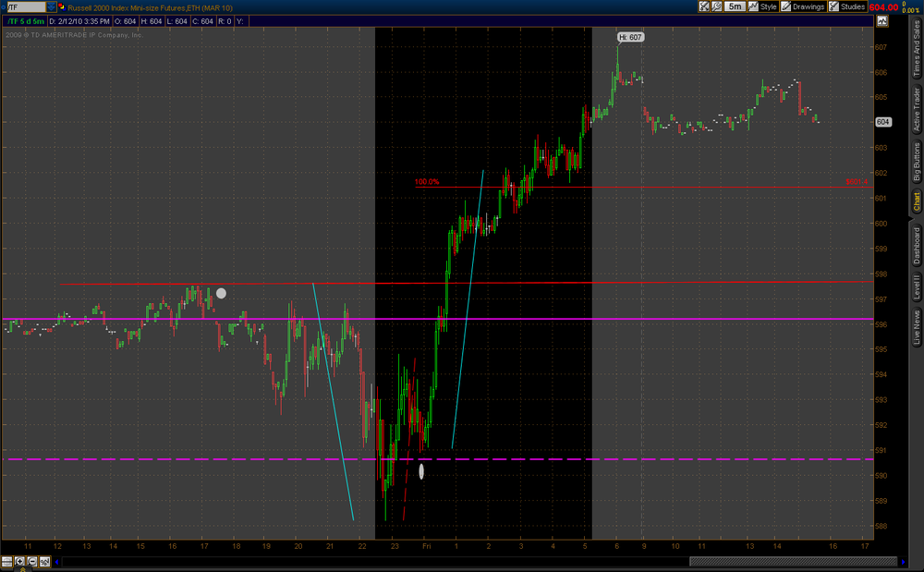
Task: Click the 604 current price tag
Action: (882, 122)
